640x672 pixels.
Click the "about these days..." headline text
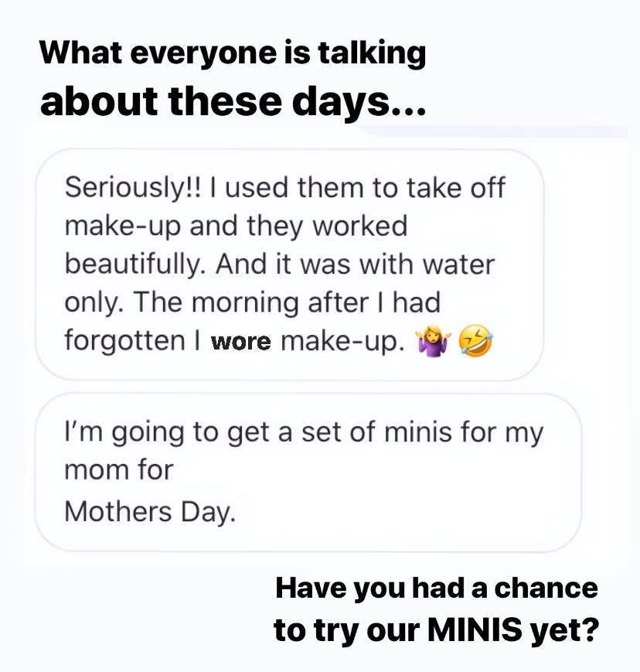click(233, 101)
